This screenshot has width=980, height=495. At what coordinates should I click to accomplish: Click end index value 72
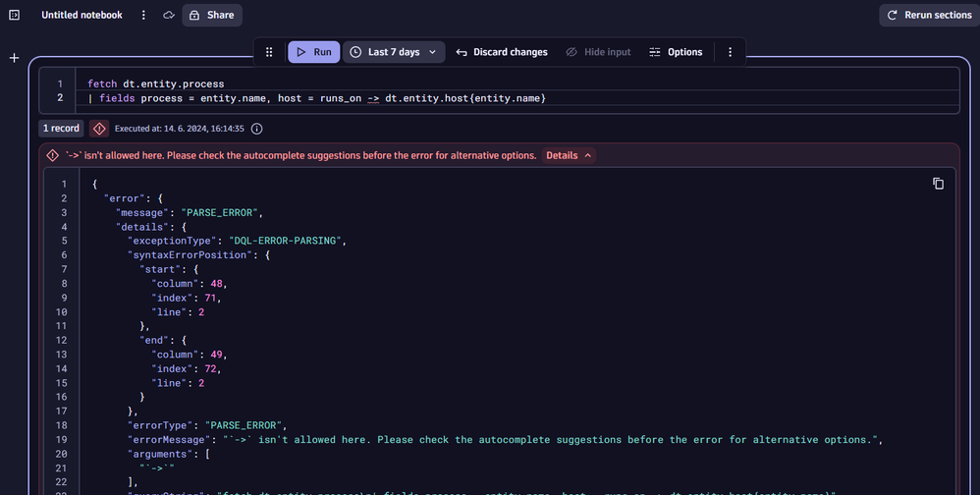point(210,368)
